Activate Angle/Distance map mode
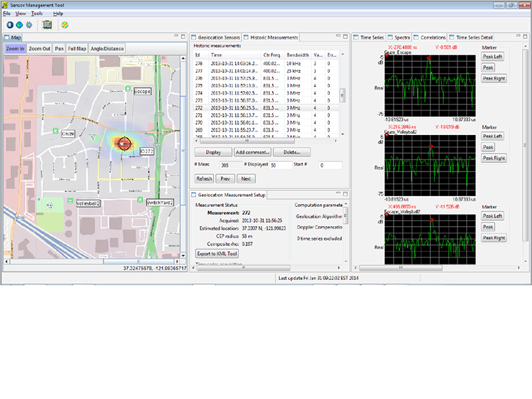The height and width of the screenshot is (399, 532). (x=107, y=49)
